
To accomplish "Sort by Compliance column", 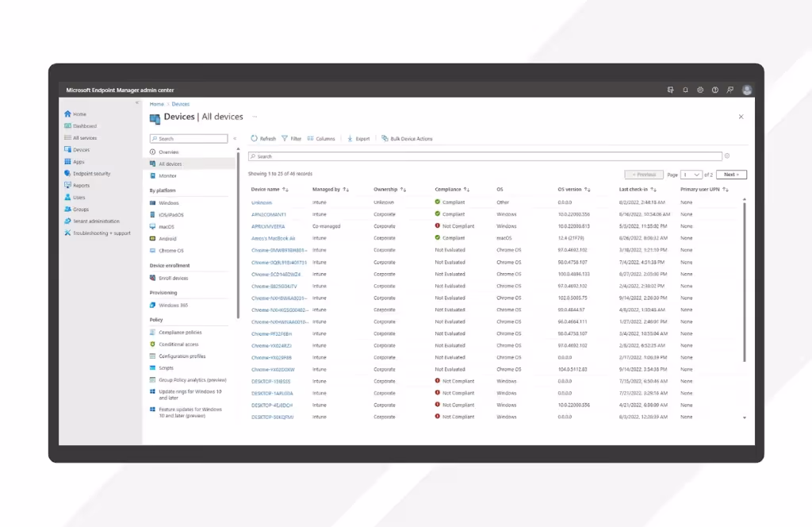I will [452, 189].
